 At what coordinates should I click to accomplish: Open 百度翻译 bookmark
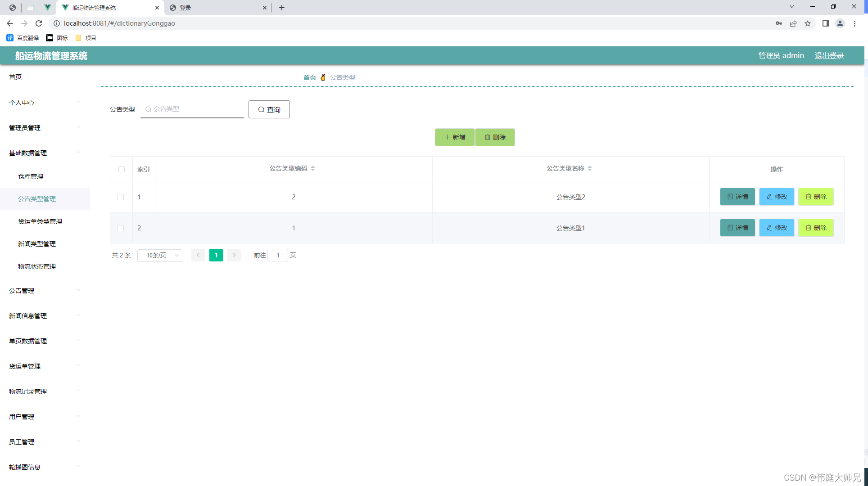[23, 38]
